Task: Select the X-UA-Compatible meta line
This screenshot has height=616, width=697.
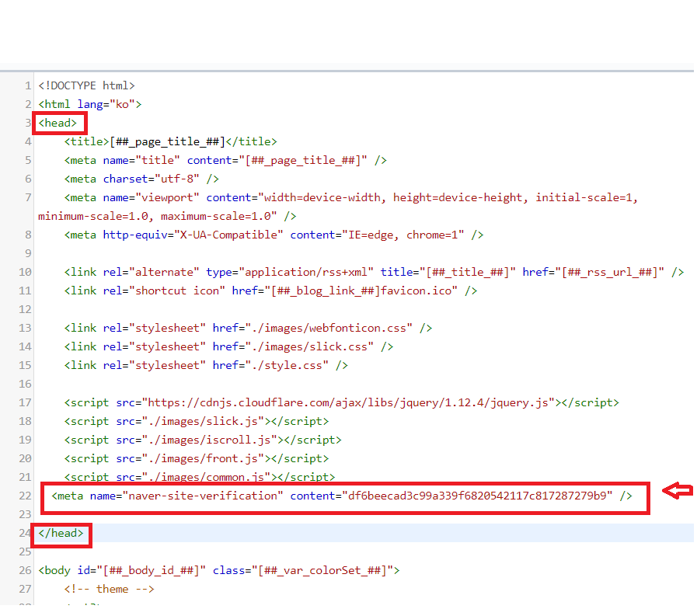Action: pos(274,235)
